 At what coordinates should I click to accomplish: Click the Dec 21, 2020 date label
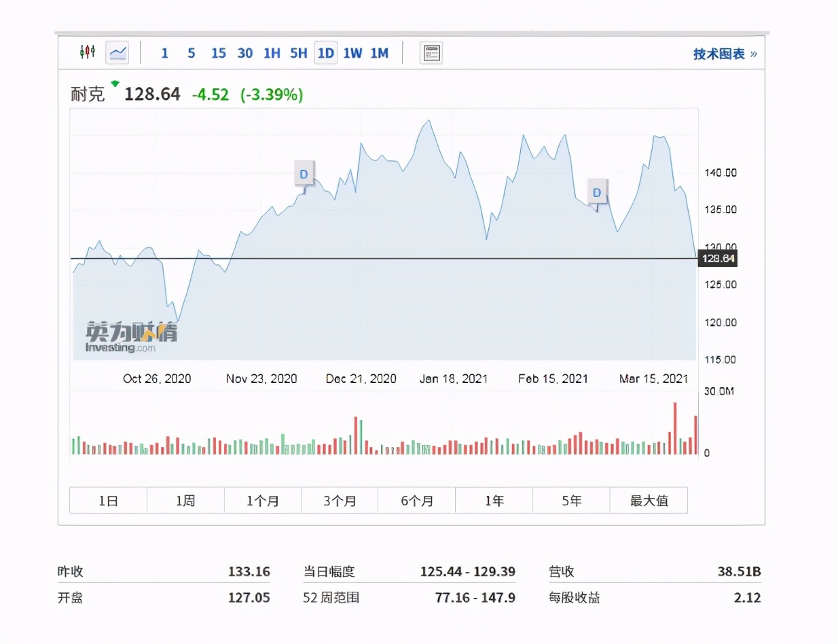coord(361,379)
